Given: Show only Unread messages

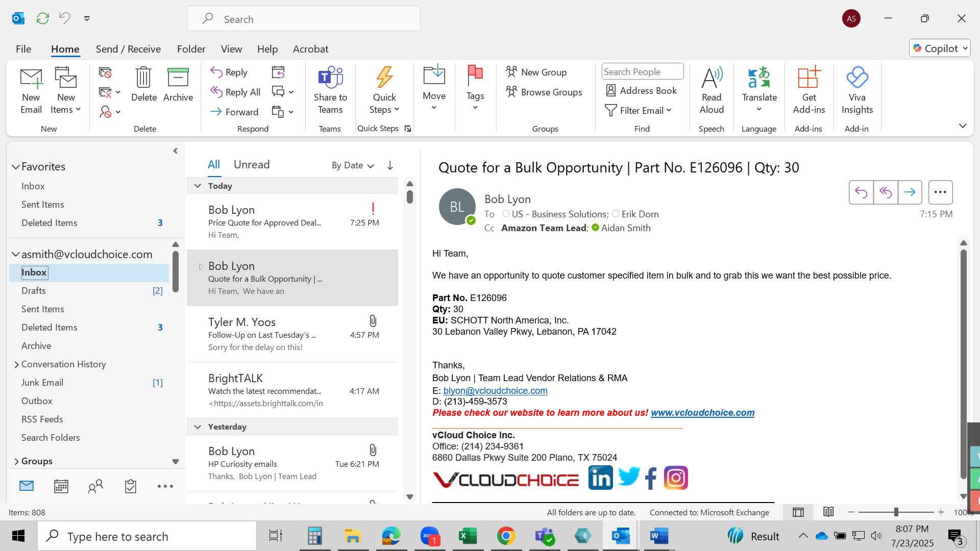Looking at the screenshot, I should click(252, 164).
